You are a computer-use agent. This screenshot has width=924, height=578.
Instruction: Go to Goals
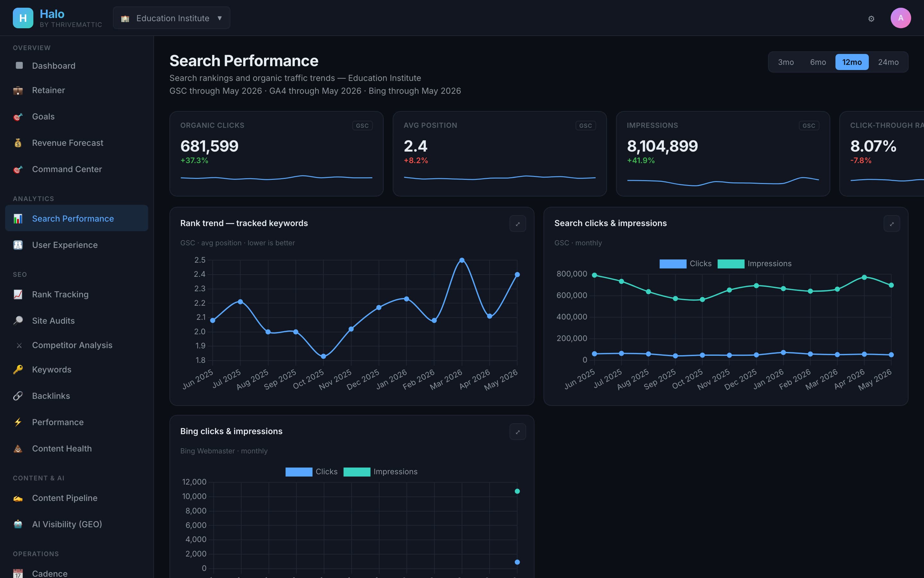pyautogui.click(x=76, y=117)
